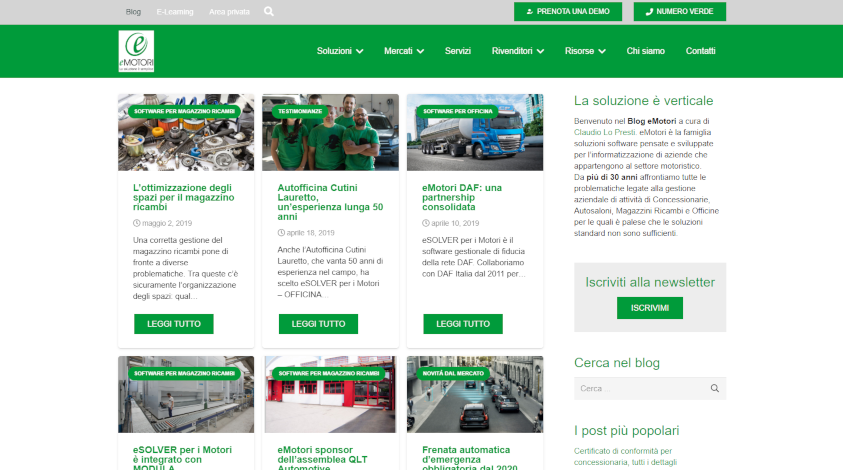Open popular post Certificato di conformità

[x=625, y=457]
